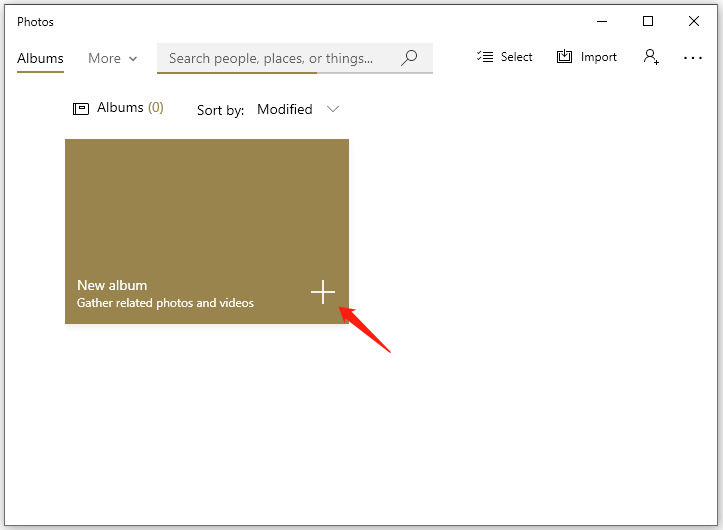Screen dimensions: 723x530
Task: Click the add account person icon
Action: click(x=651, y=57)
